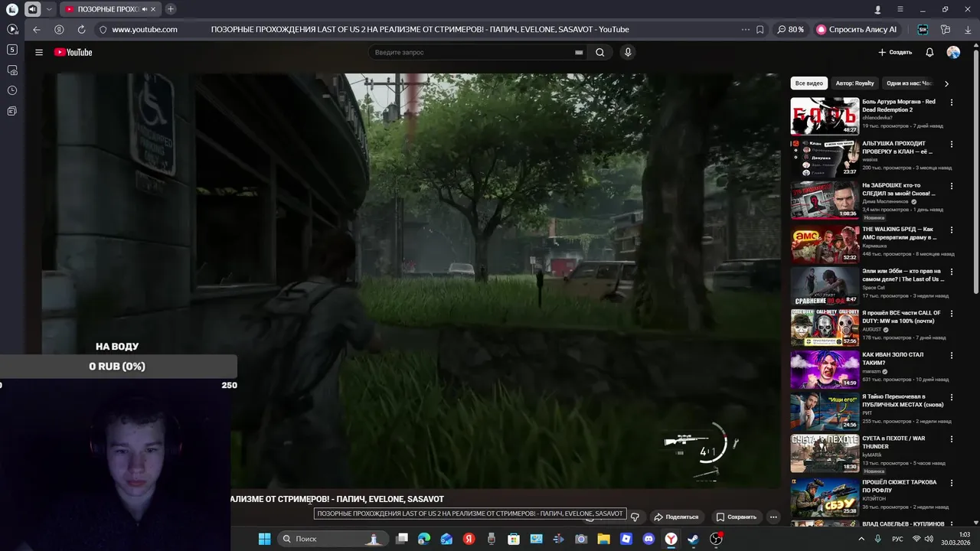Open options menu for АЛЬТУШКА ПРОХОДИТ video
The height and width of the screenshot is (551, 980).
952,144
